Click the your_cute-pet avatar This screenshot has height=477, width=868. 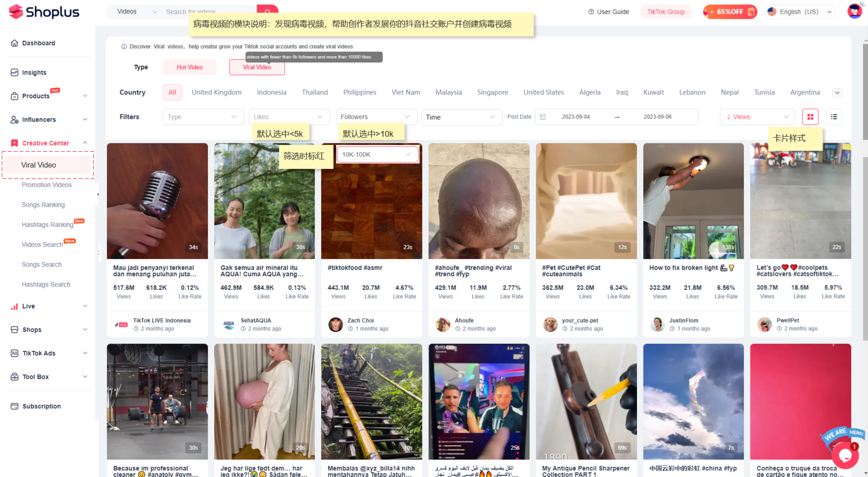point(550,325)
